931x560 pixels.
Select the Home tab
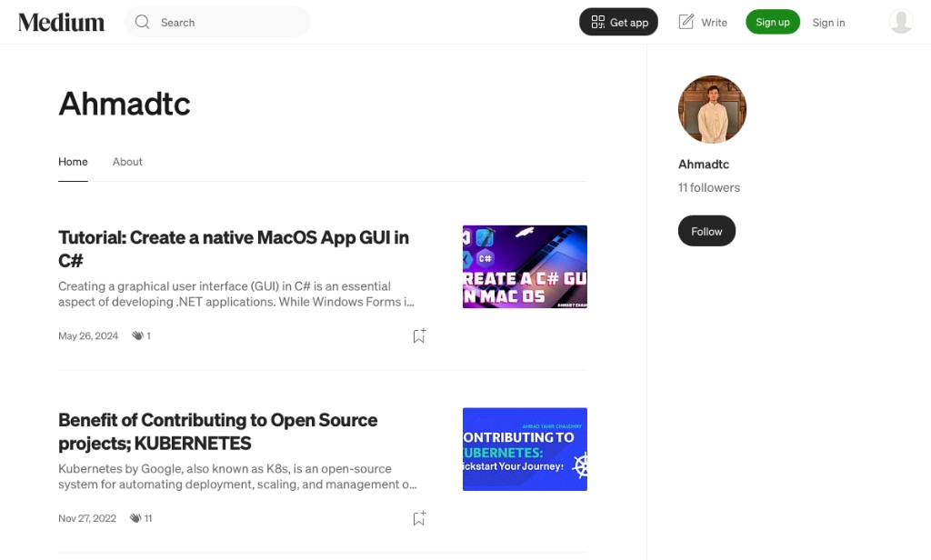coord(73,162)
